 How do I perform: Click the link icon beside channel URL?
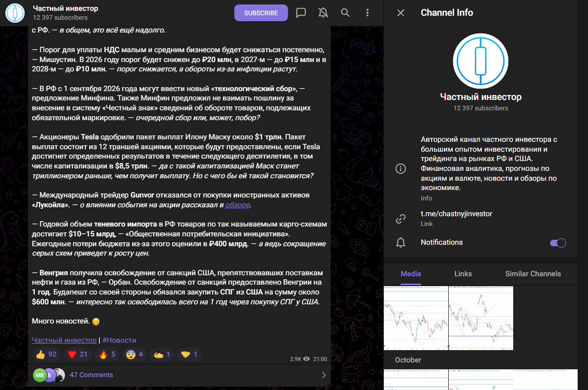pos(401,219)
